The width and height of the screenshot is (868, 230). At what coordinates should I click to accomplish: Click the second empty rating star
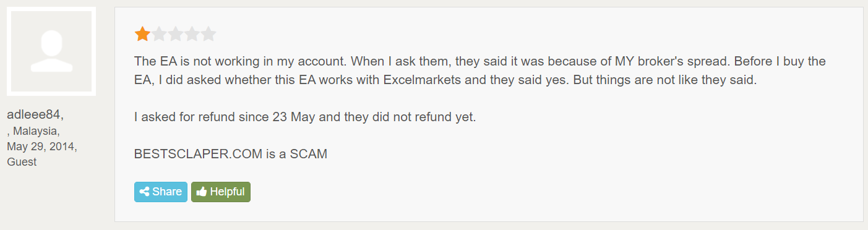pyautogui.click(x=159, y=33)
